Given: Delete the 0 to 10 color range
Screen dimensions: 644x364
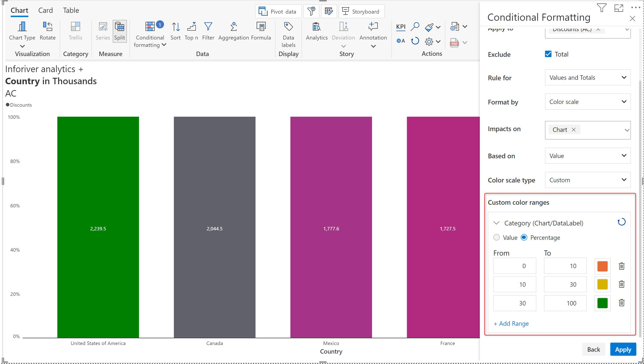Looking at the screenshot, I should pyautogui.click(x=622, y=266).
